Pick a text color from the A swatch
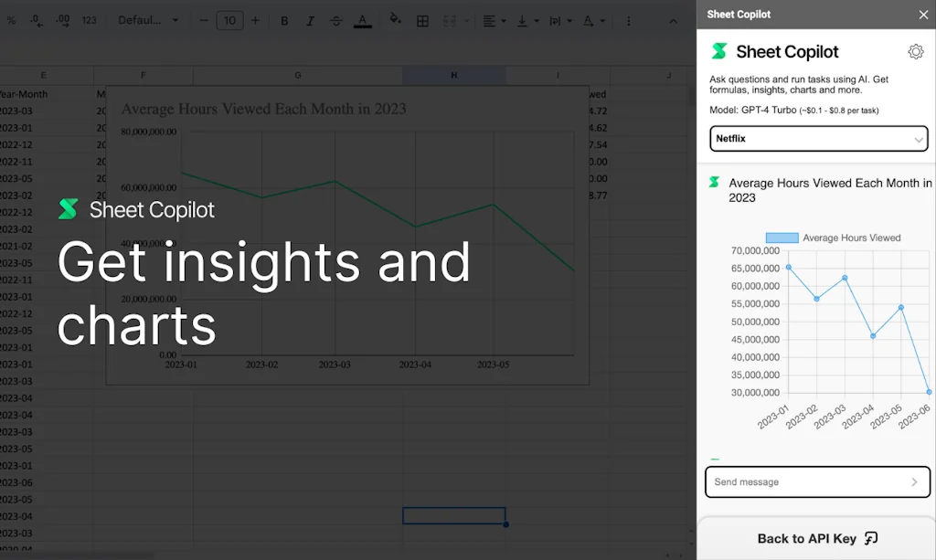 (x=362, y=20)
